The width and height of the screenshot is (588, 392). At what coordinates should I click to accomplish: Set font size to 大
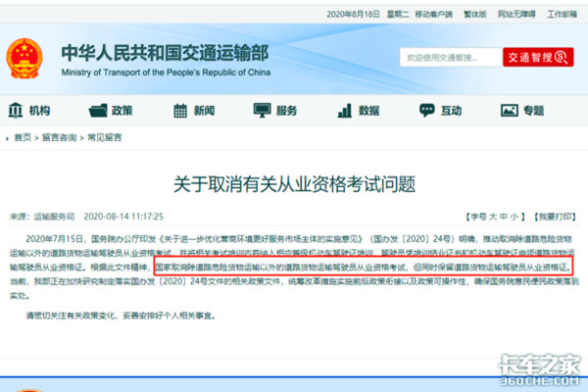[x=492, y=216]
